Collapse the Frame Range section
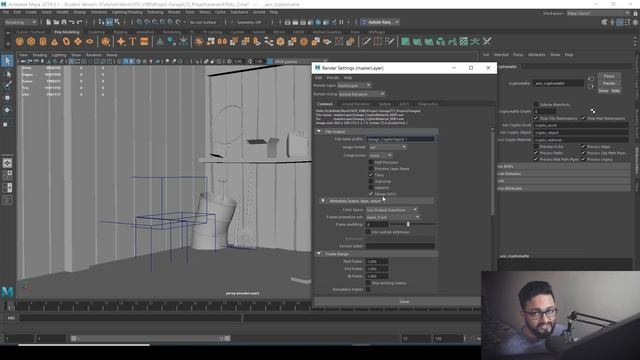The image size is (640, 360). click(x=319, y=254)
